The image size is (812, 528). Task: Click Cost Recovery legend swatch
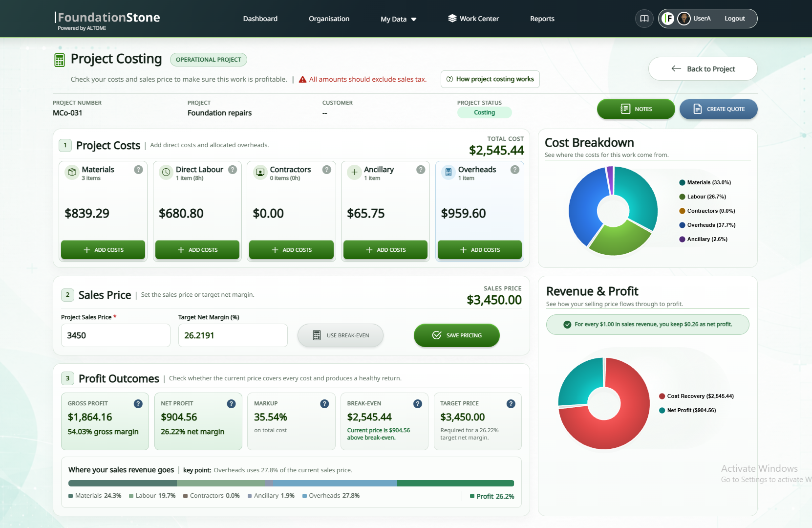[x=662, y=396]
